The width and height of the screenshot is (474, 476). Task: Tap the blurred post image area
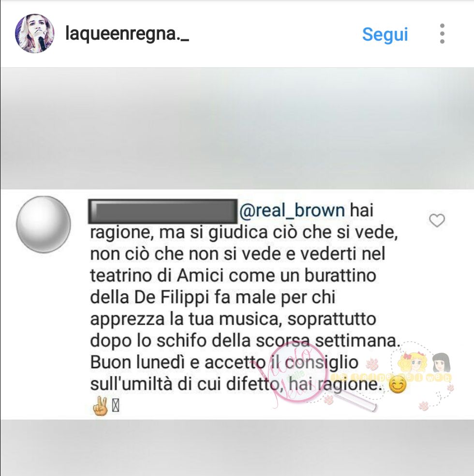tap(237, 128)
